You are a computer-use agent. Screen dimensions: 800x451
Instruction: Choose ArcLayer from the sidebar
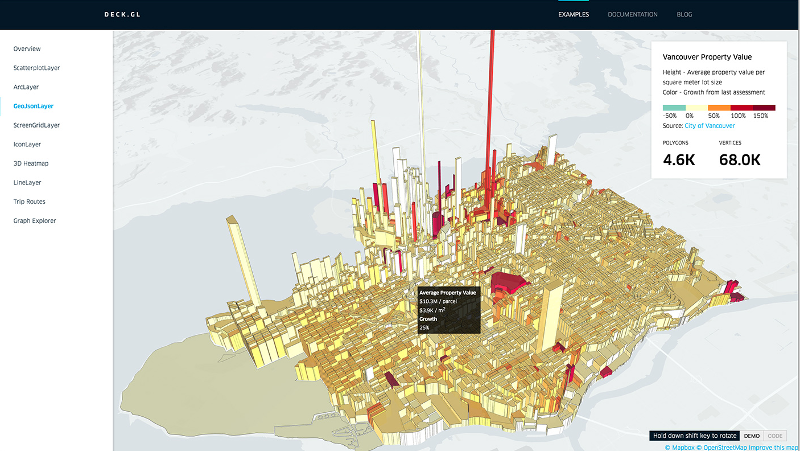tap(26, 86)
